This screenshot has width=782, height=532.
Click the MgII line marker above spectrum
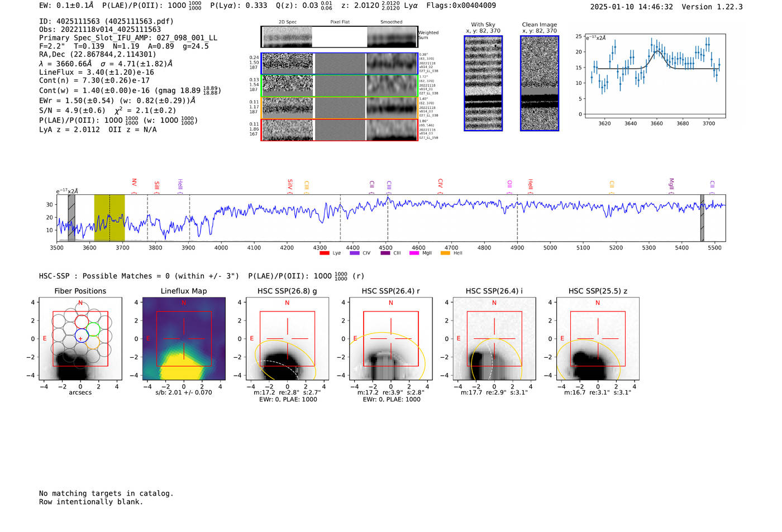(x=671, y=186)
